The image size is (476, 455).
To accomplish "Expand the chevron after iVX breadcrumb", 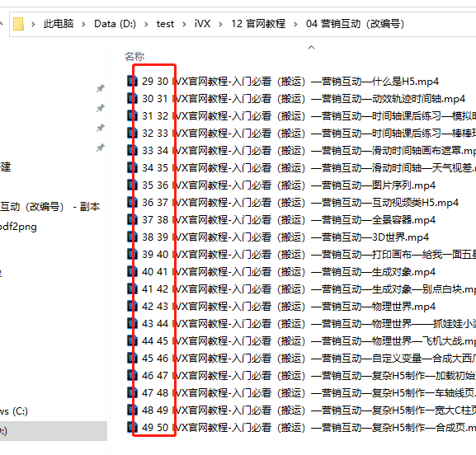I will tap(220, 24).
